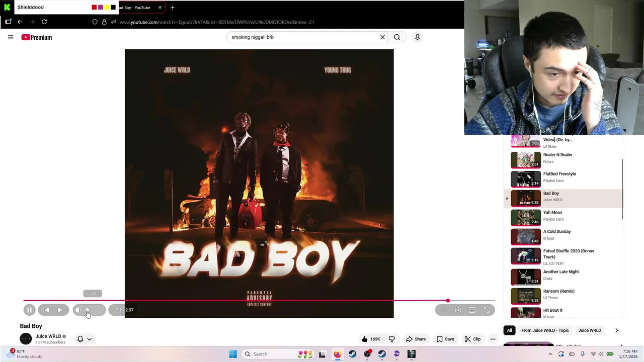
Task: Open the player settings gear
Action: point(458,310)
